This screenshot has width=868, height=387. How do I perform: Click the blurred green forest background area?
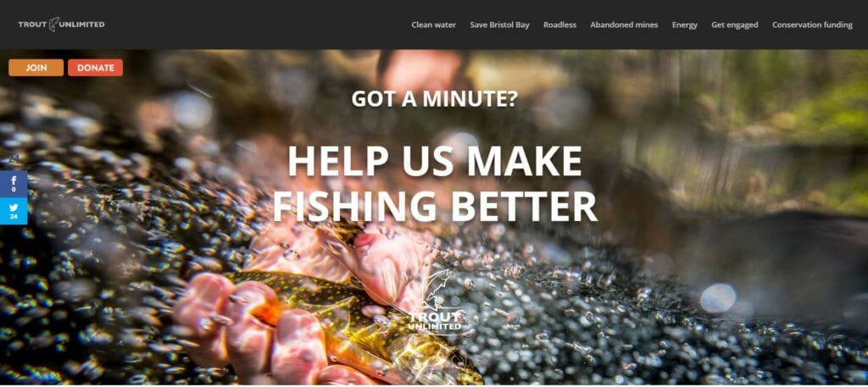click(x=775, y=122)
